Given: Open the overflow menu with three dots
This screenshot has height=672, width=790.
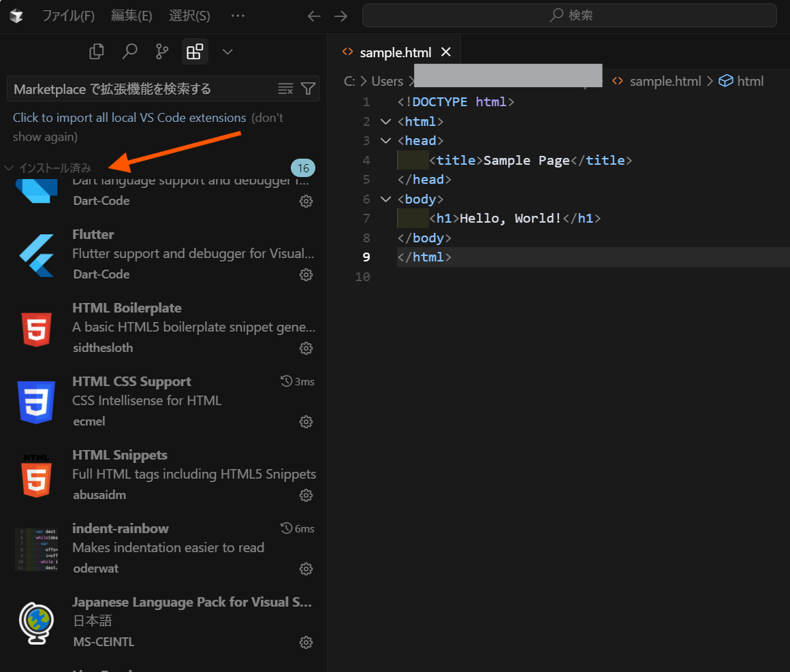Looking at the screenshot, I should [238, 16].
